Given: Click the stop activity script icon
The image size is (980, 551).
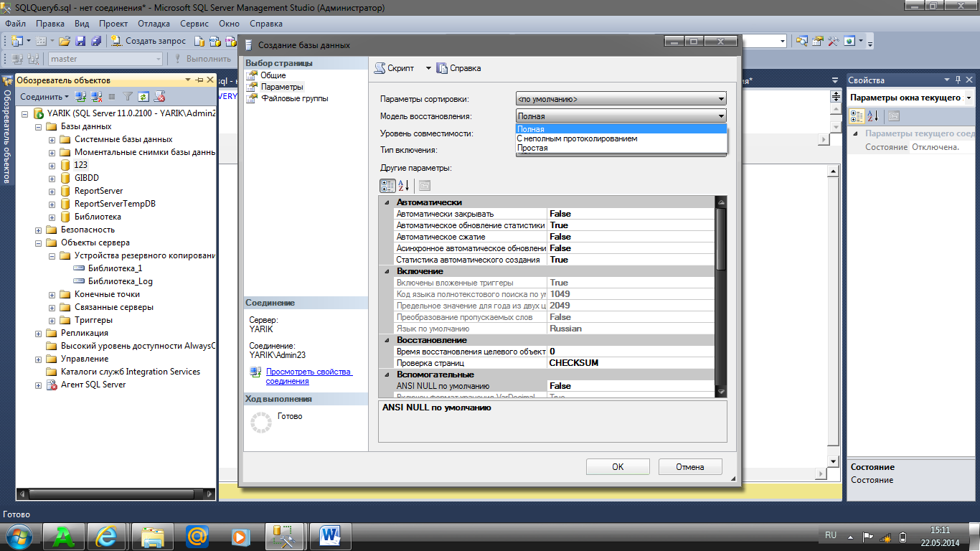Looking at the screenshot, I should coord(160,96).
